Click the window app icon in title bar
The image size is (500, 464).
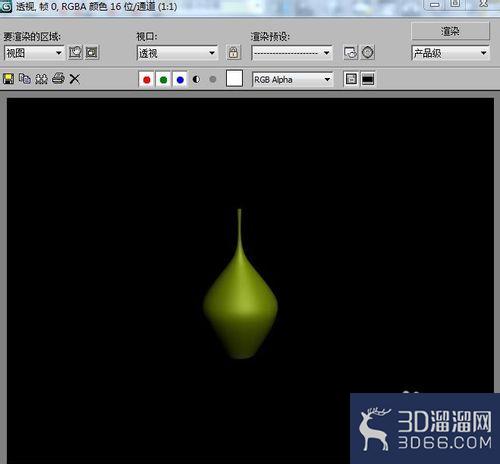pos(6,6)
